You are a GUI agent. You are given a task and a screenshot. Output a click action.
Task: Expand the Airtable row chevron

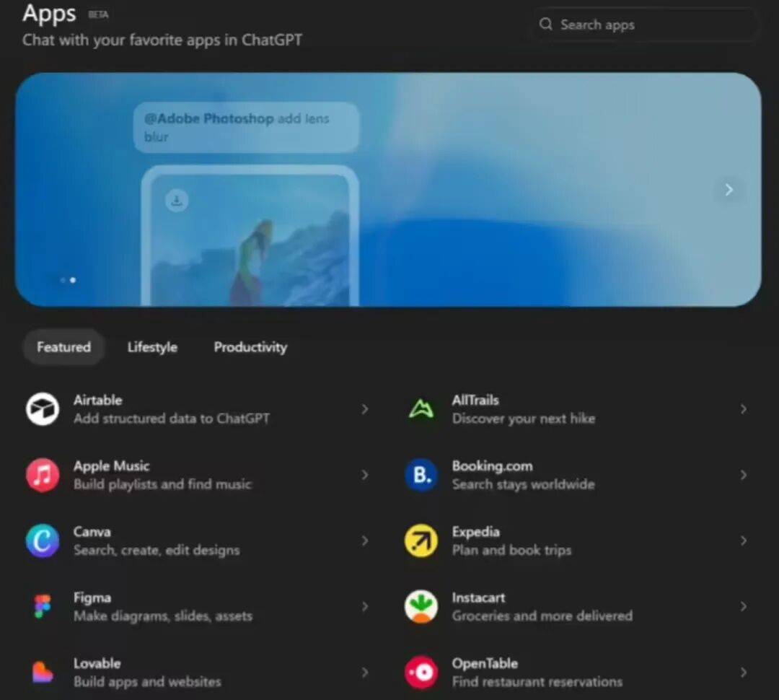tap(365, 409)
